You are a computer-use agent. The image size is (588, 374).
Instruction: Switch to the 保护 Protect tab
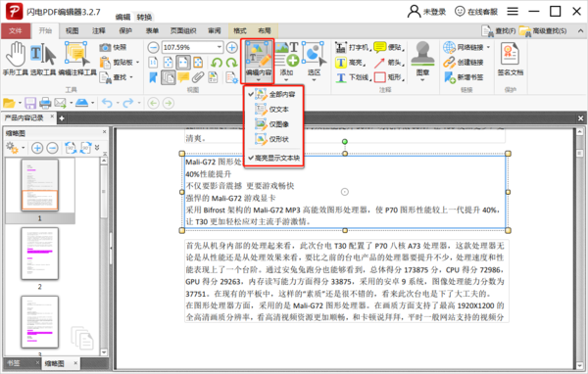[x=125, y=30]
